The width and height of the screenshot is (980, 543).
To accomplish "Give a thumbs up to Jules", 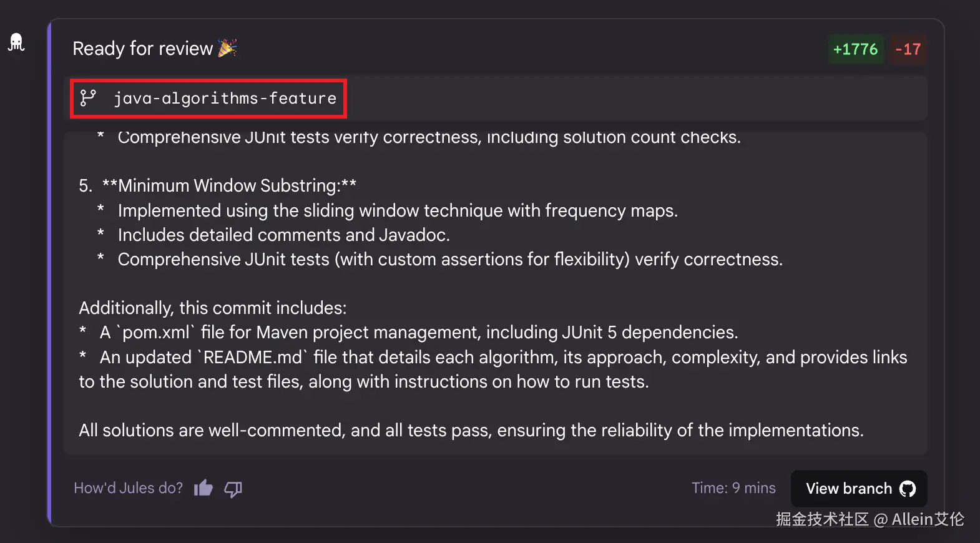I will [x=203, y=488].
